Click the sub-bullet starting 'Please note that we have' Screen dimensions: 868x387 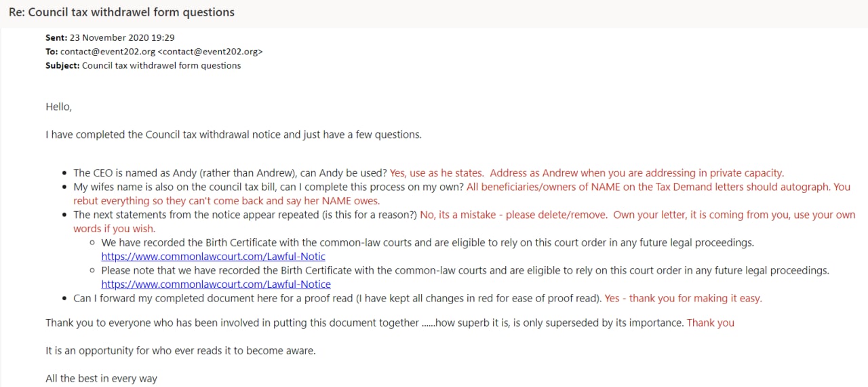(x=465, y=270)
